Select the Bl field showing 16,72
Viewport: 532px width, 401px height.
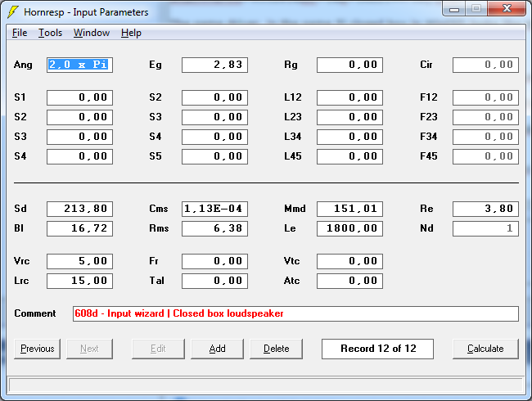[79, 228]
